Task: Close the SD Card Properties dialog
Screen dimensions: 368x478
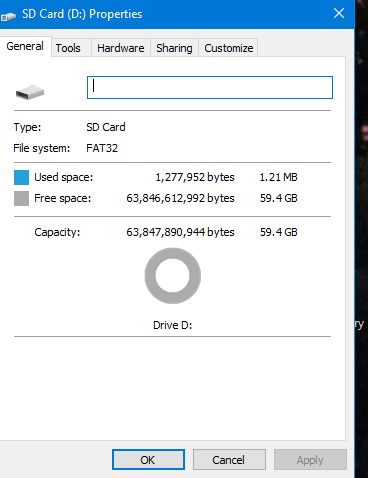Action: pyautogui.click(x=339, y=14)
